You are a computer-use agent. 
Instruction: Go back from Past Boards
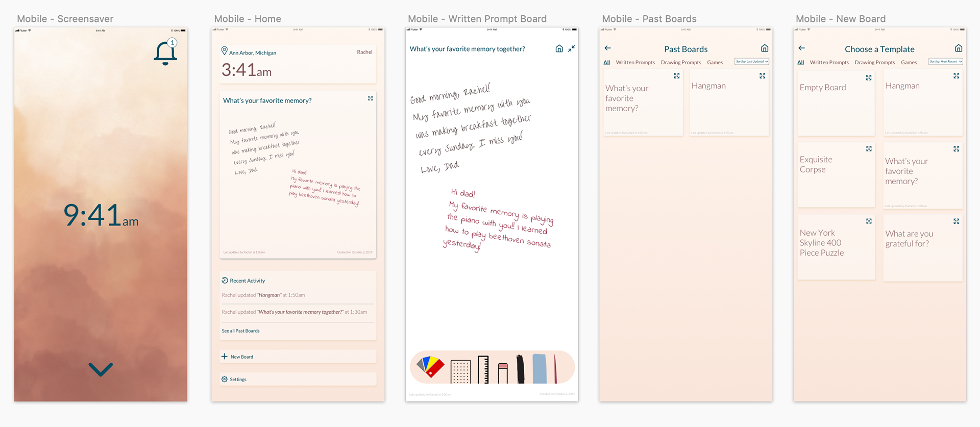pos(607,48)
